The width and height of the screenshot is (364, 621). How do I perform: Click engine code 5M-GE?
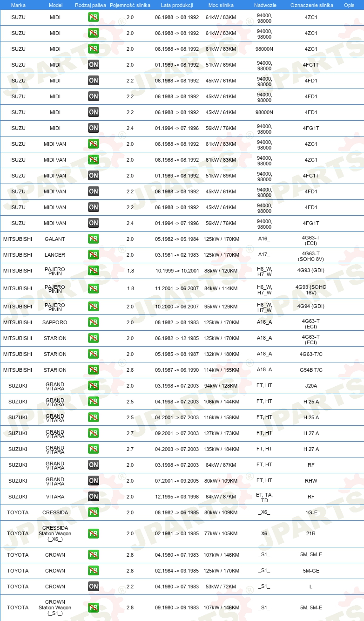311,571
